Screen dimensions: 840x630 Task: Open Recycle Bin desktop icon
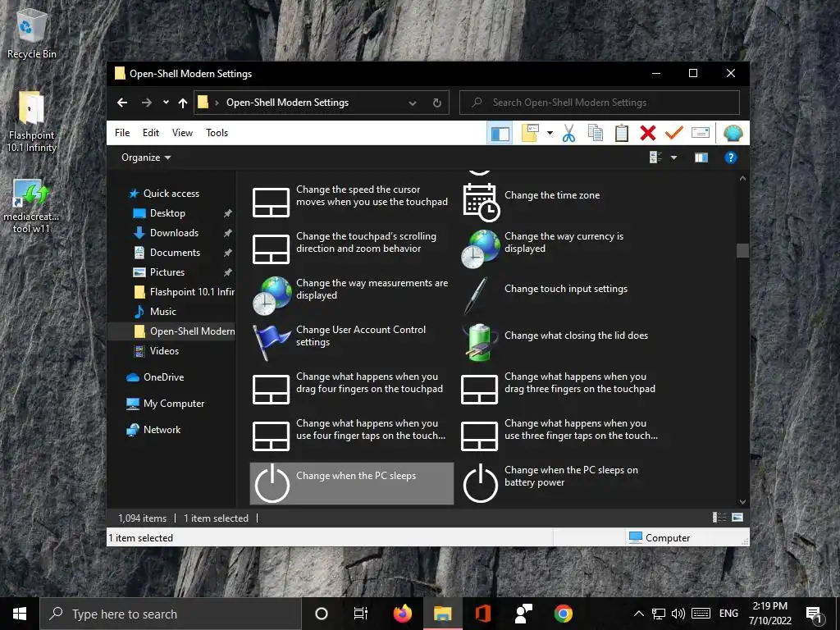(32, 34)
